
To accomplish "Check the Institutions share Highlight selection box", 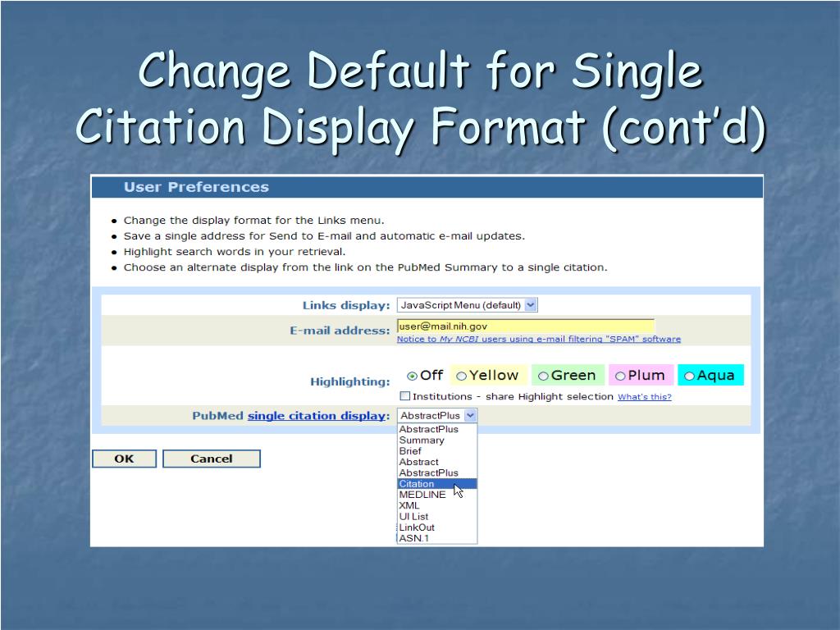I will (405, 396).
